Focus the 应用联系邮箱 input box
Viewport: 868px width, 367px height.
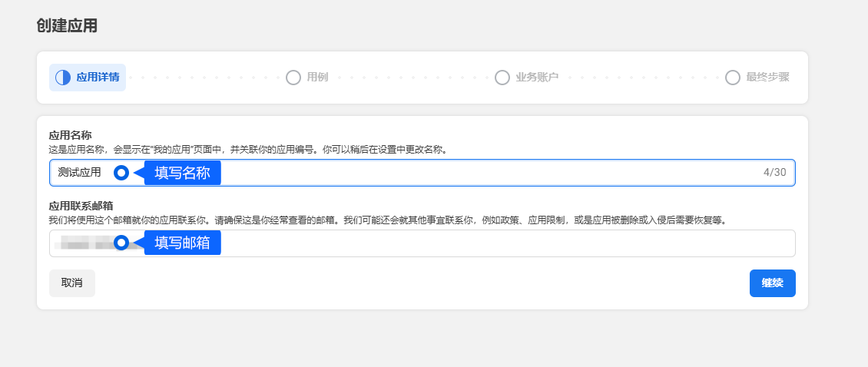461,243
